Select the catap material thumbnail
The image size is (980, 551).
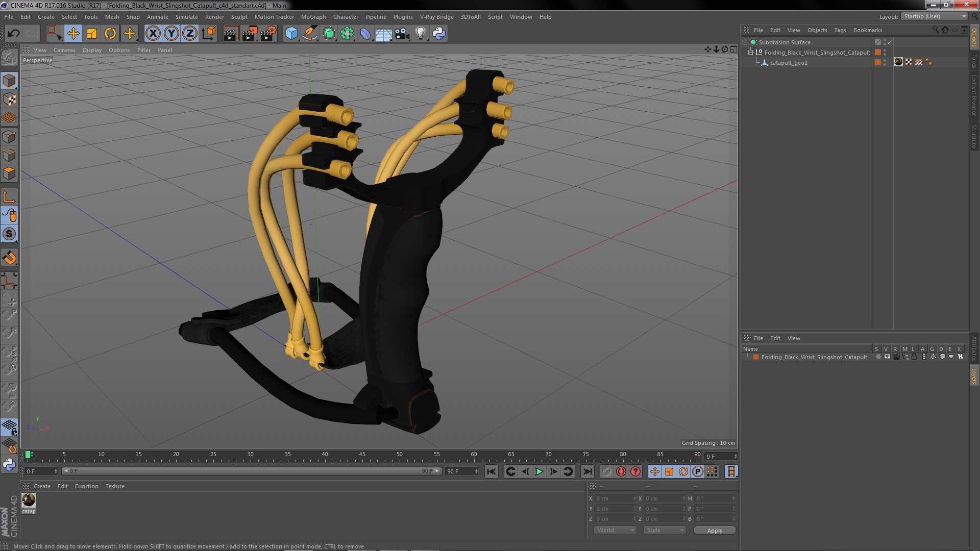(x=29, y=500)
